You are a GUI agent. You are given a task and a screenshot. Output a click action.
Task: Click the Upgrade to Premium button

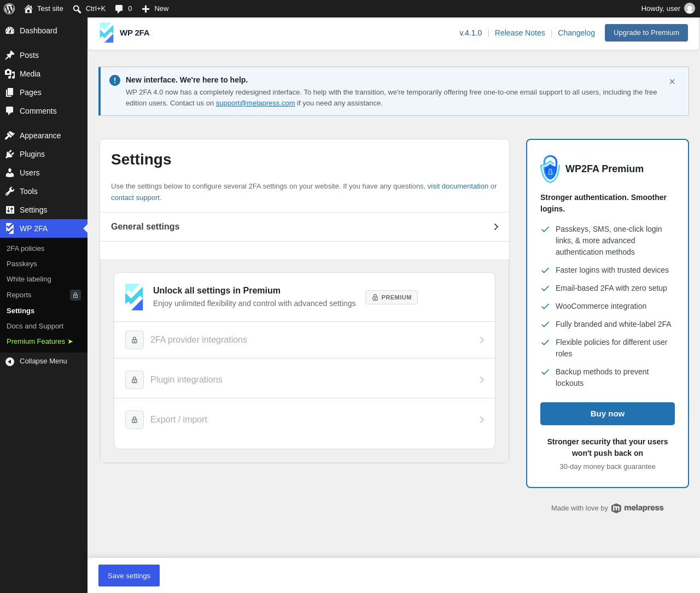click(x=646, y=33)
